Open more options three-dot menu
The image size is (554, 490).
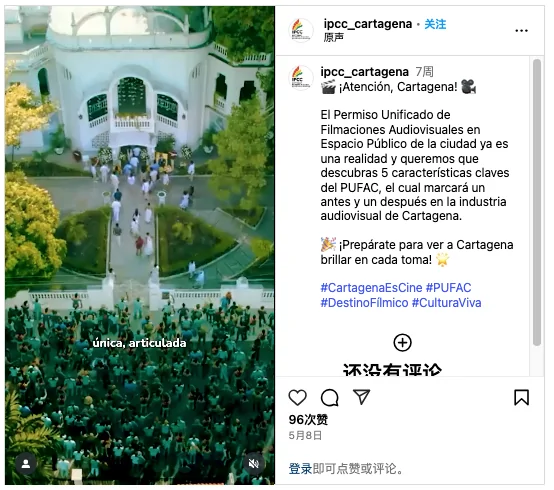click(521, 31)
